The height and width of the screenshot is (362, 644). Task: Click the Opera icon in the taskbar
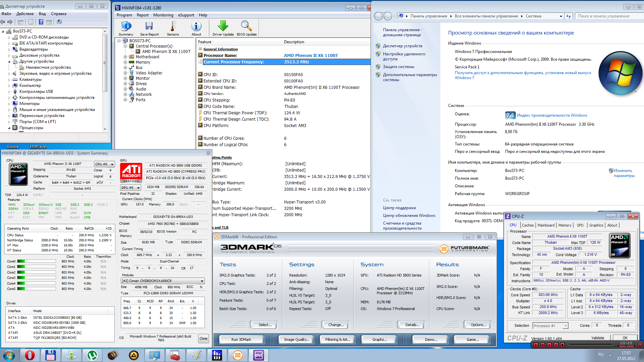click(30, 355)
